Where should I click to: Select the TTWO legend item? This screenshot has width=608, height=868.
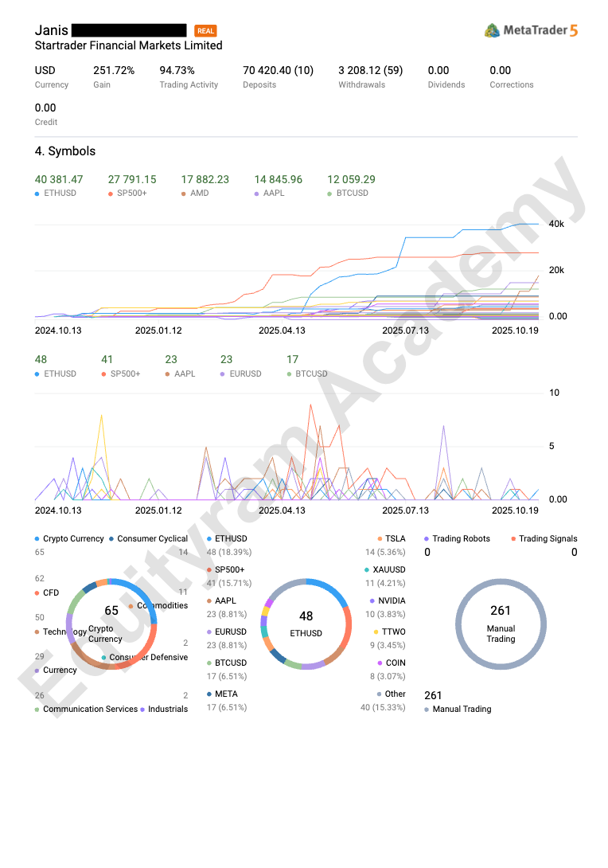(x=393, y=632)
